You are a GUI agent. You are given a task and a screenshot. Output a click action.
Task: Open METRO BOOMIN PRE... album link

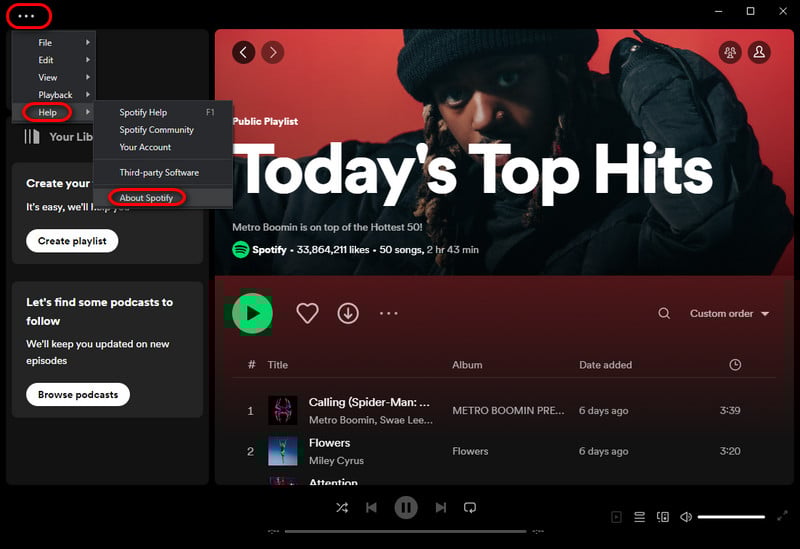click(x=508, y=411)
